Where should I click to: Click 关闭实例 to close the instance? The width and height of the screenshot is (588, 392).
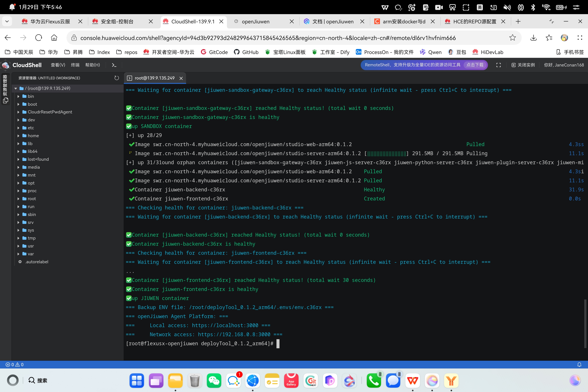point(523,65)
